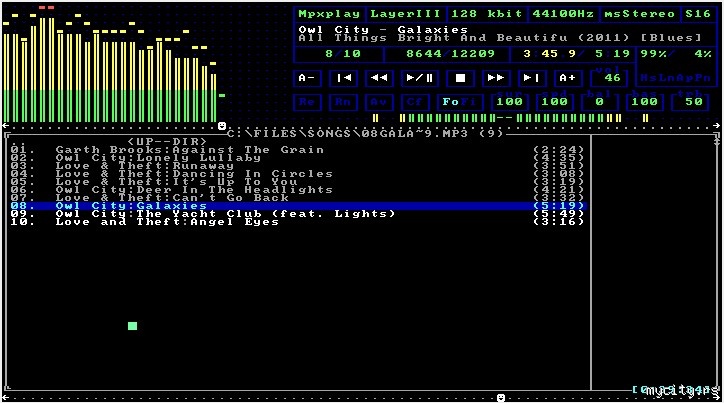
Task: Click the left arrow of the top scrollbar
Action: click(6, 126)
